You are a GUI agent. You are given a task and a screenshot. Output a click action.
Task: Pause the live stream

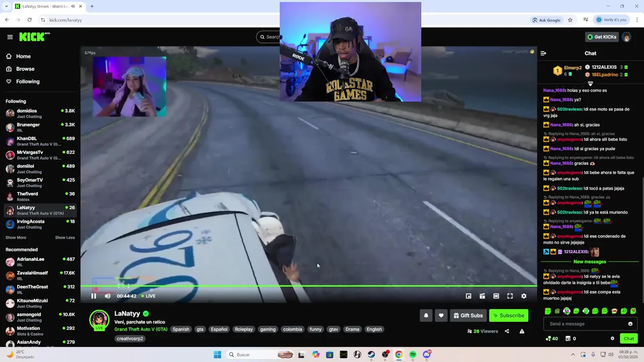point(94,296)
